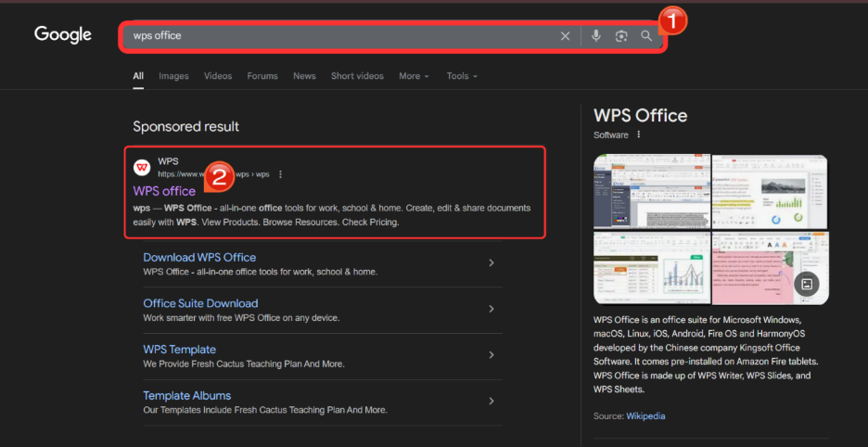
Task: Open the three-dot menu next to Software
Action: point(639,134)
